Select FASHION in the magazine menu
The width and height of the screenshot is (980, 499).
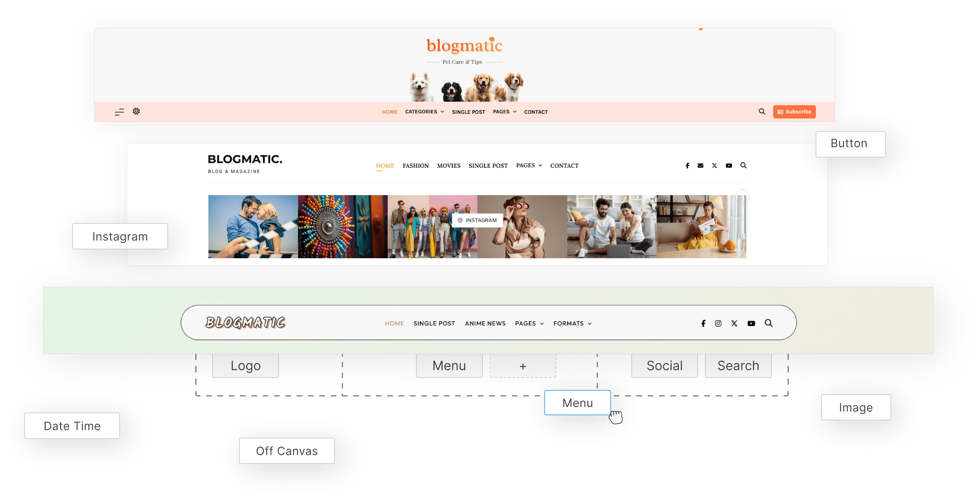click(x=415, y=166)
